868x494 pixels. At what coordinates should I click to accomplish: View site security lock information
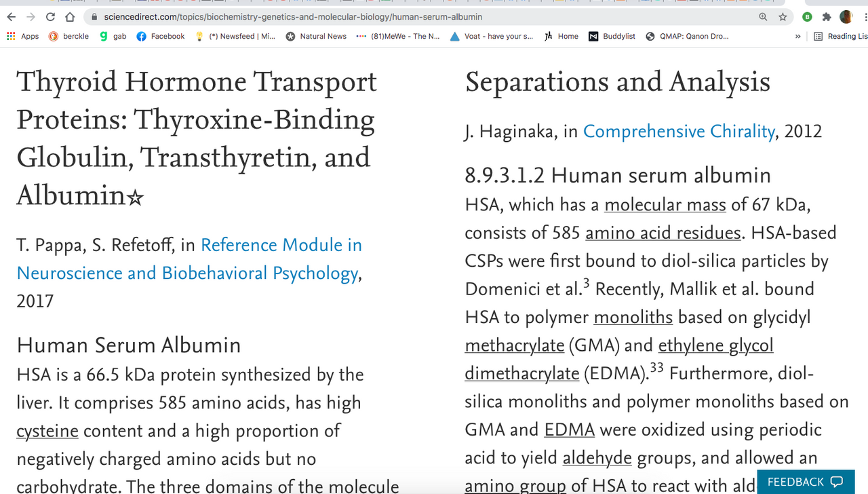[94, 17]
